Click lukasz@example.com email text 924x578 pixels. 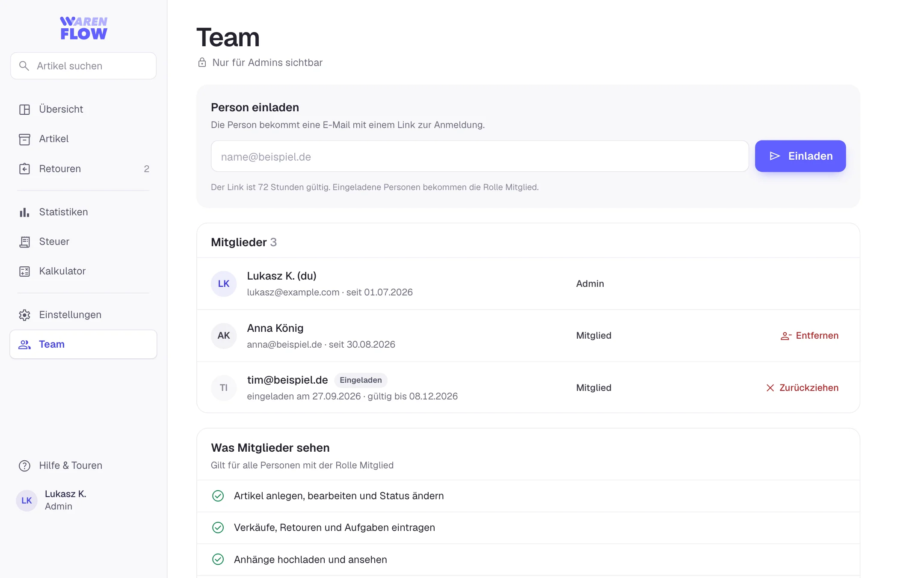point(293,292)
